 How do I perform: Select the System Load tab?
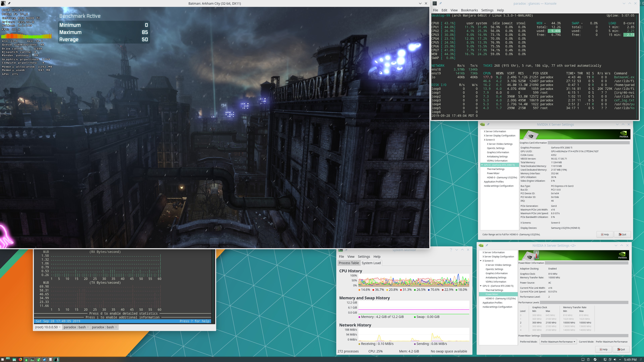[x=371, y=263]
